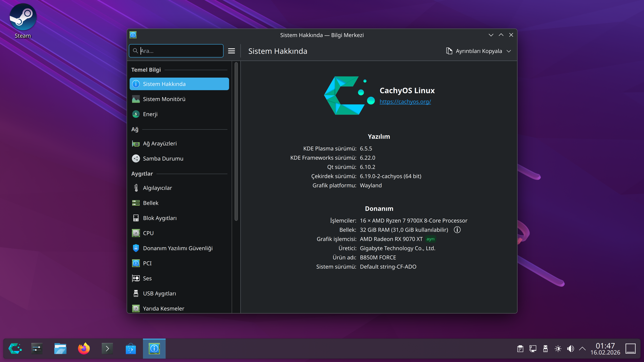The image size is (644, 362).
Task: Click the KDE Plasma version '6.5.5'
Action: [366, 148]
